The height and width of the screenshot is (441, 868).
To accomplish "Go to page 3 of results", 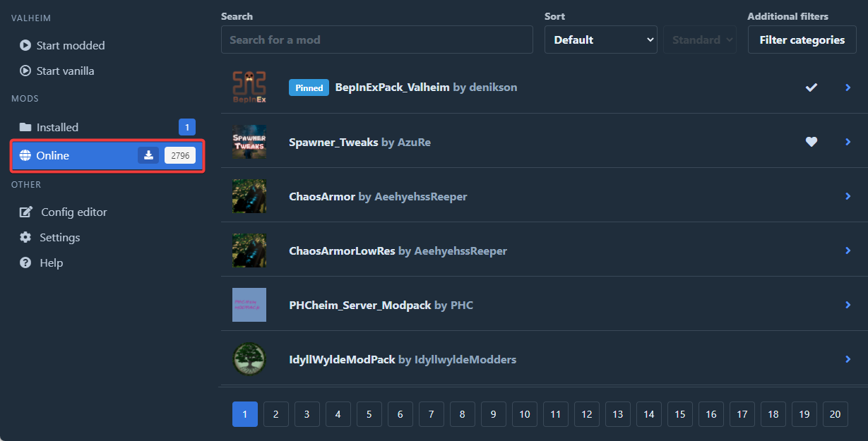I will click(307, 414).
